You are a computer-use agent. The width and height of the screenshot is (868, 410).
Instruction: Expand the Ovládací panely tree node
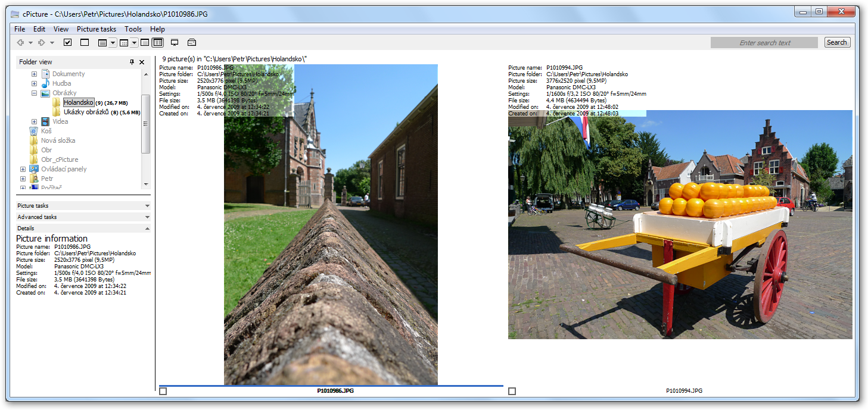tap(23, 170)
